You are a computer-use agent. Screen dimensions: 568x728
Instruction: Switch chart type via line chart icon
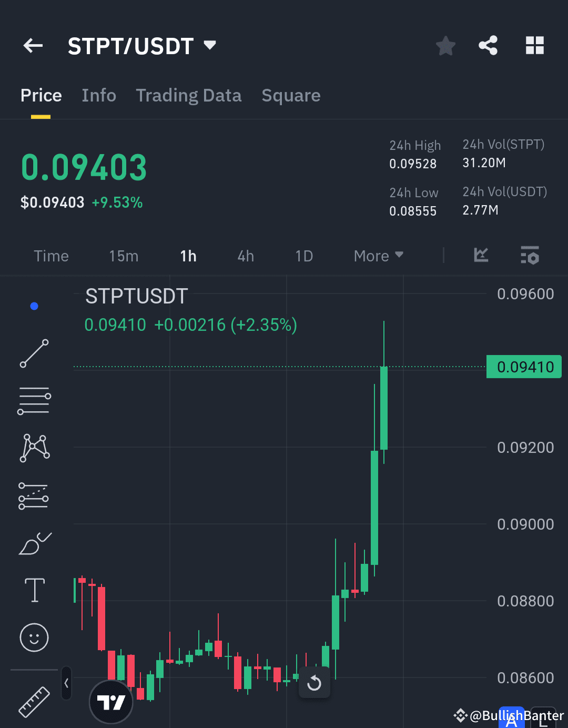click(481, 256)
